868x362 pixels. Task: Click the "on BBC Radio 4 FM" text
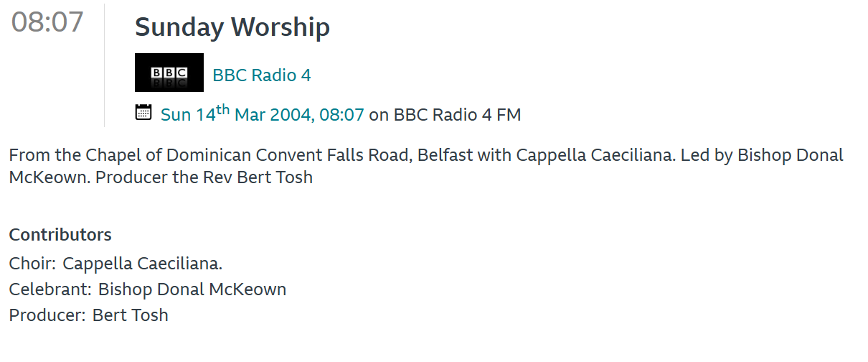[445, 114]
